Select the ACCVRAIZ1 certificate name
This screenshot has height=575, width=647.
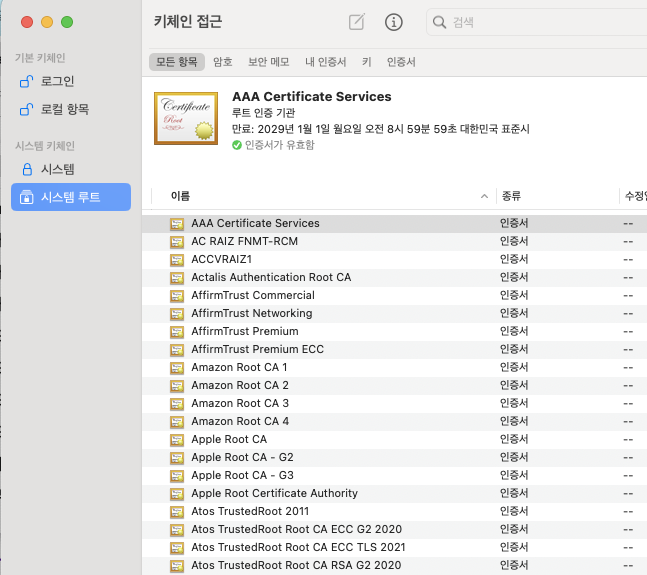(222, 259)
